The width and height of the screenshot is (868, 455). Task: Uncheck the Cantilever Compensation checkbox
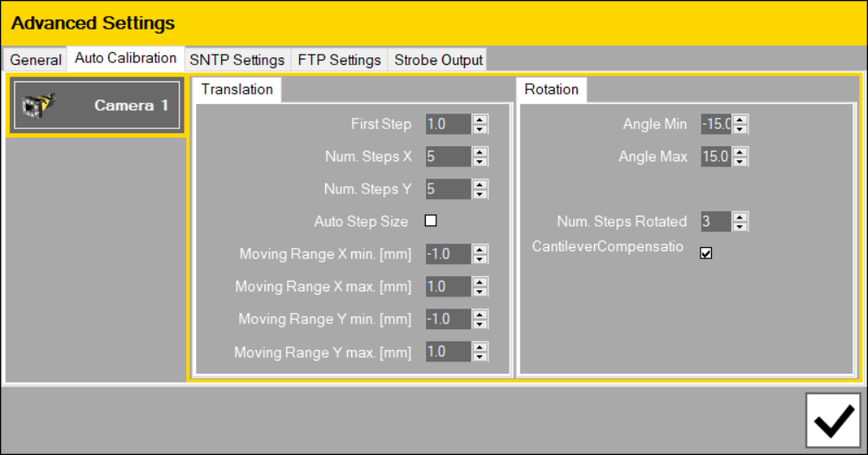point(706,253)
